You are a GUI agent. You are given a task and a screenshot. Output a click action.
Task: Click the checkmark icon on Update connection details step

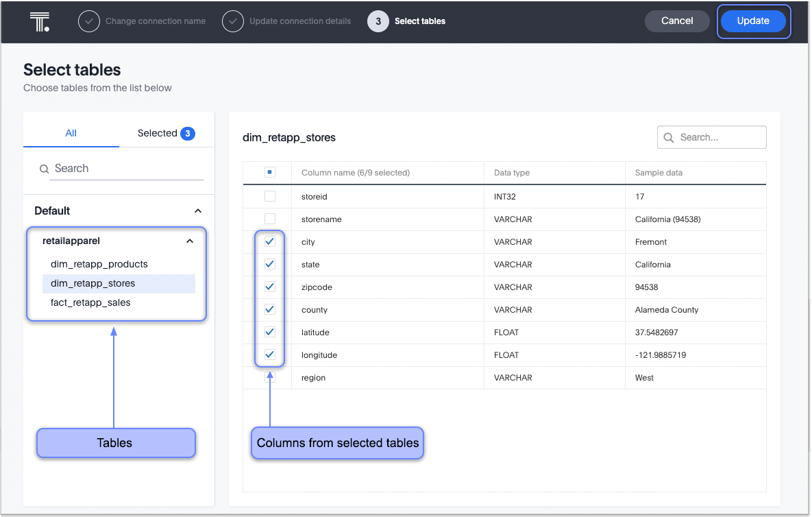pos(233,21)
